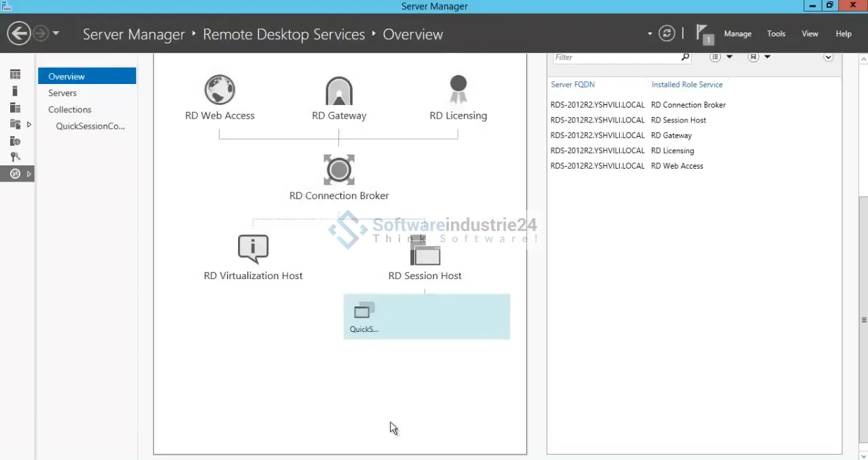Open the Manage menu

(x=737, y=34)
